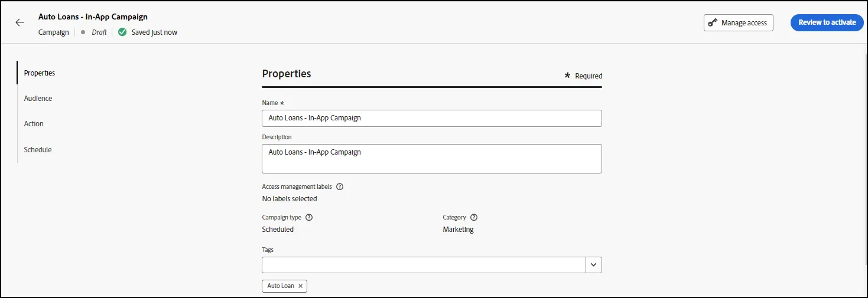Screen dimensions: 868x298
Task: Click the green saved checkmark icon
Action: tap(122, 32)
